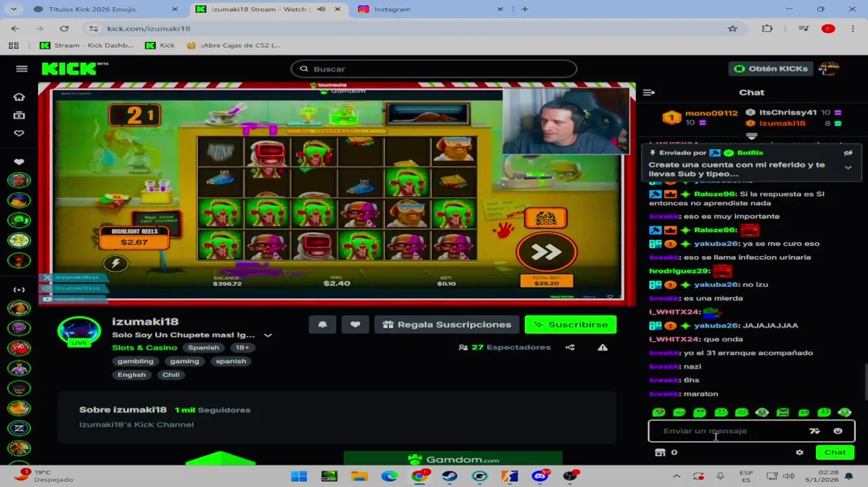Click the share stream icon
Screen dimensions: 868x487
570,348
